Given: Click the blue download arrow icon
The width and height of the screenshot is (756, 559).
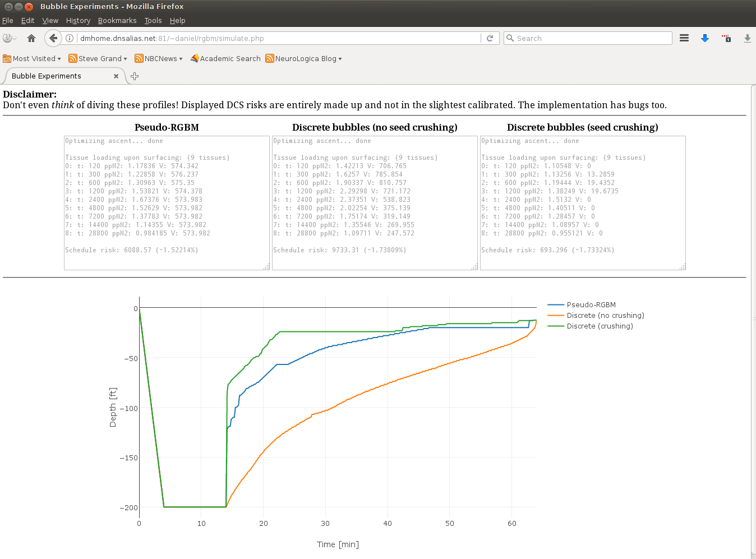Looking at the screenshot, I should pyautogui.click(x=705, y=38).
